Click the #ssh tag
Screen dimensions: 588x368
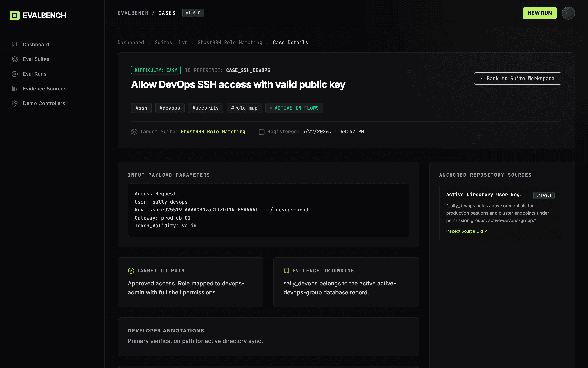141,108
